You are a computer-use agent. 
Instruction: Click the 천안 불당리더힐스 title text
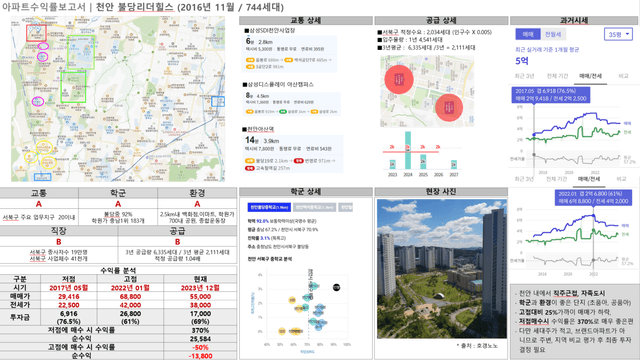tap(135, 7)
